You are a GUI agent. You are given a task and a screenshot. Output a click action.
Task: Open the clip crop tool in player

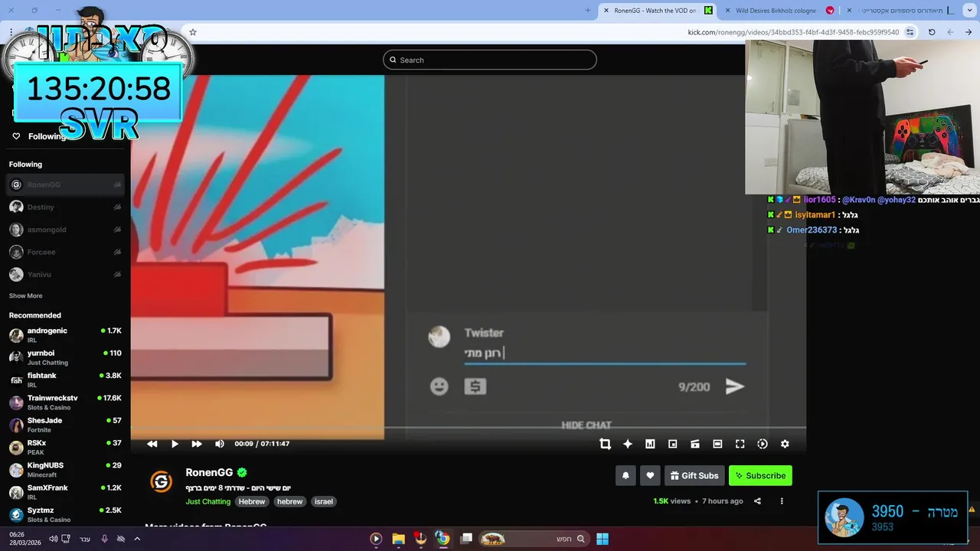pos(605,444)
